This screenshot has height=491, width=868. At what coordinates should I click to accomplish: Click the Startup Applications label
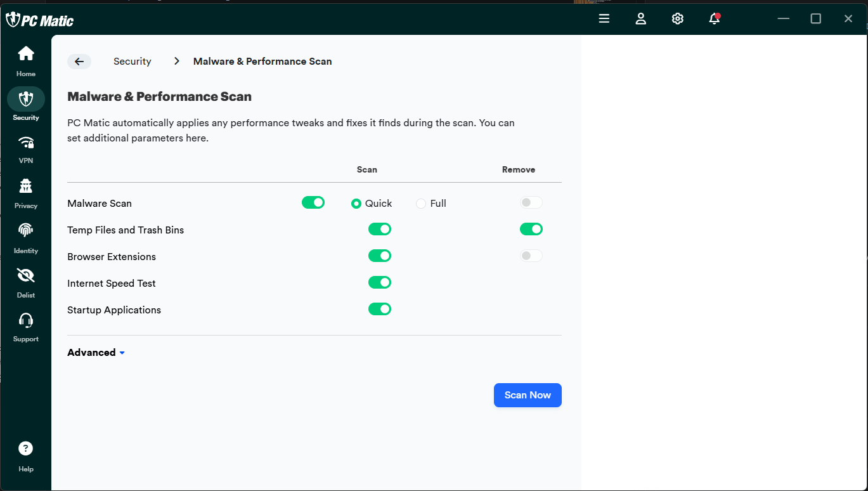[114, 310]
